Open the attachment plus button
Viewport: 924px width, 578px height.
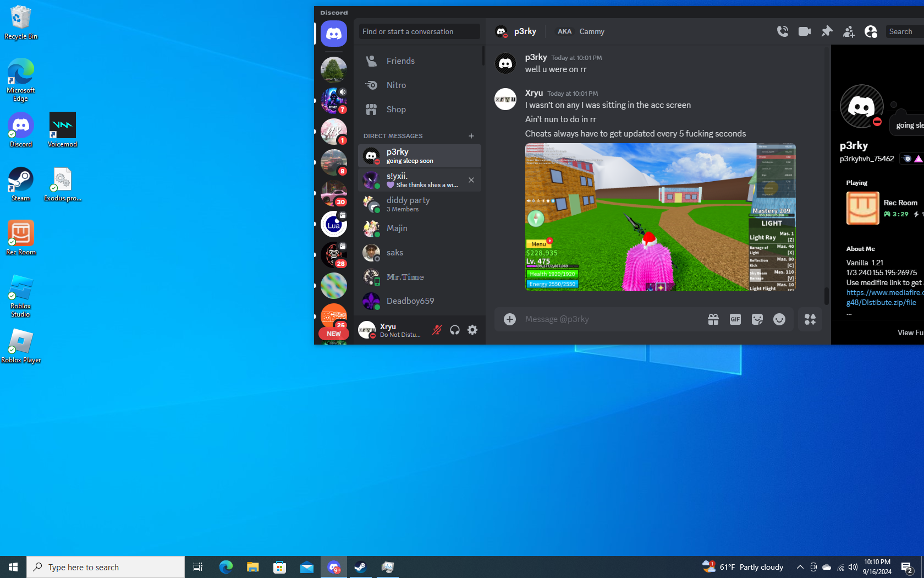(510, 319)
